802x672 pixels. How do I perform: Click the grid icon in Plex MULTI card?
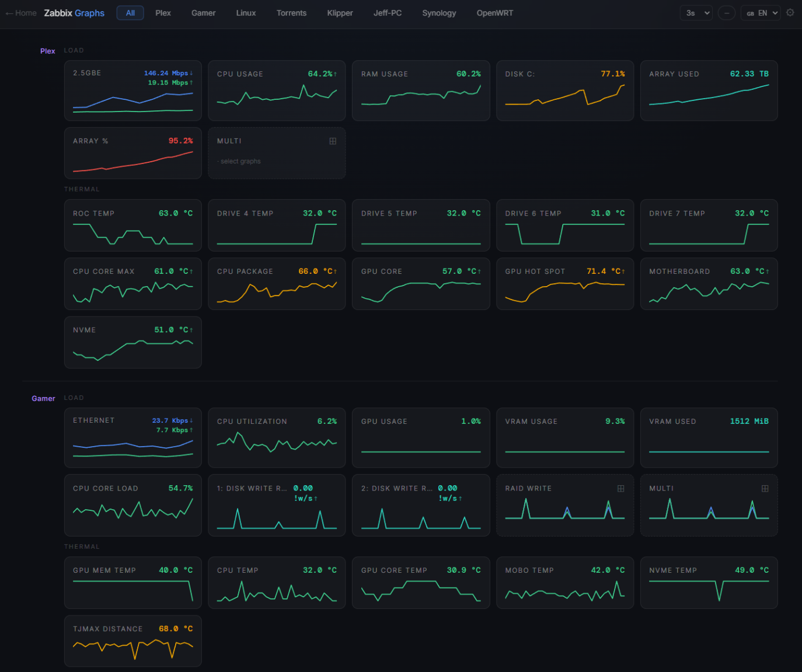pos(333,141)
